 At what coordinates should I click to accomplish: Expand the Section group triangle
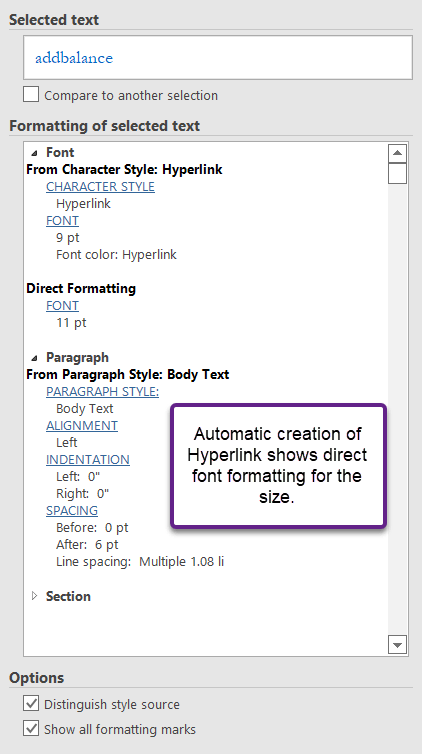34,596
